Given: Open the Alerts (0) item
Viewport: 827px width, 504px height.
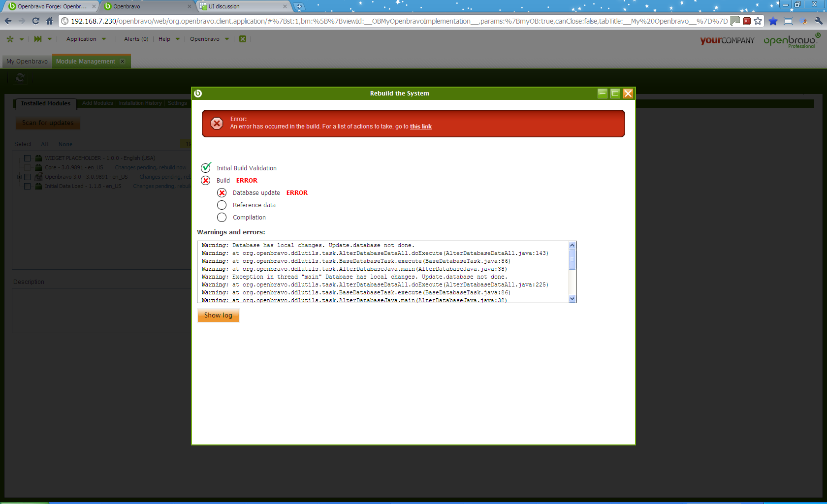Looking at the screenshot, I should [x=136, y=39].
